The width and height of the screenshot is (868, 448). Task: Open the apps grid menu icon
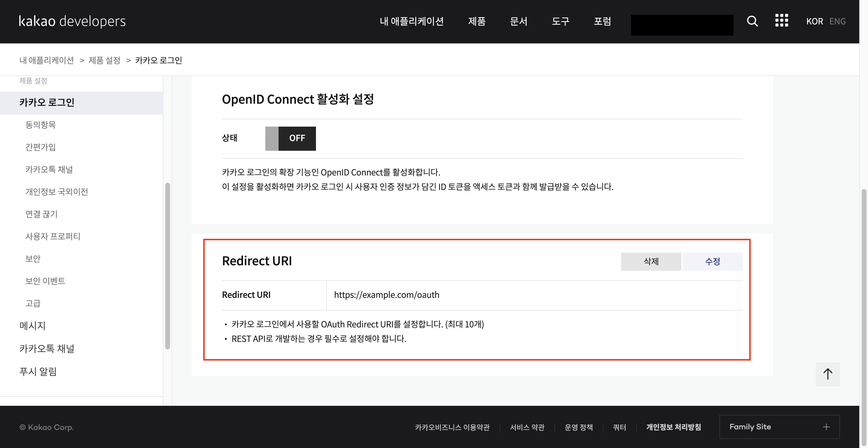(x=781, y=21)
